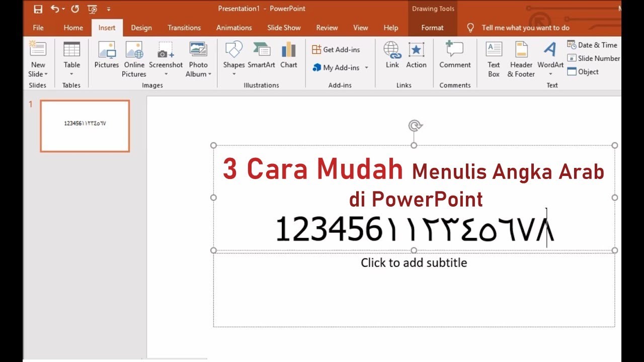Insert a SmartArt graphic
Screen dimensions: 644x362
262,55
